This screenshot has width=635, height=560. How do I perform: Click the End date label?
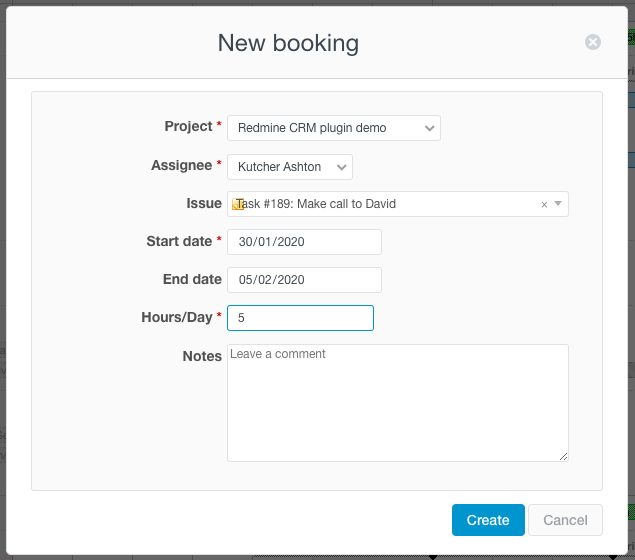pos(192,279)
